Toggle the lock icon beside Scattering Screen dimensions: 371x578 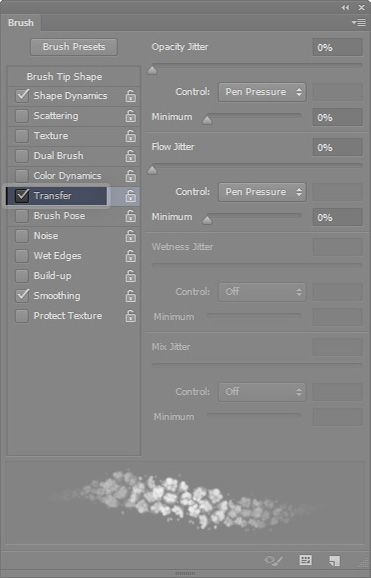(131, 116)
